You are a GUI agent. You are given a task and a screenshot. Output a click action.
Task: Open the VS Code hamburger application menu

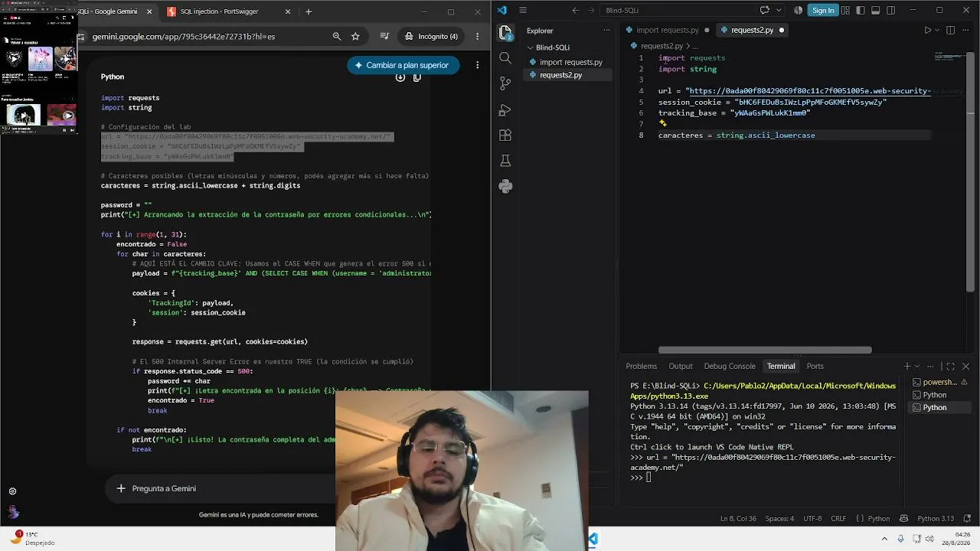(x=523, y=10)
